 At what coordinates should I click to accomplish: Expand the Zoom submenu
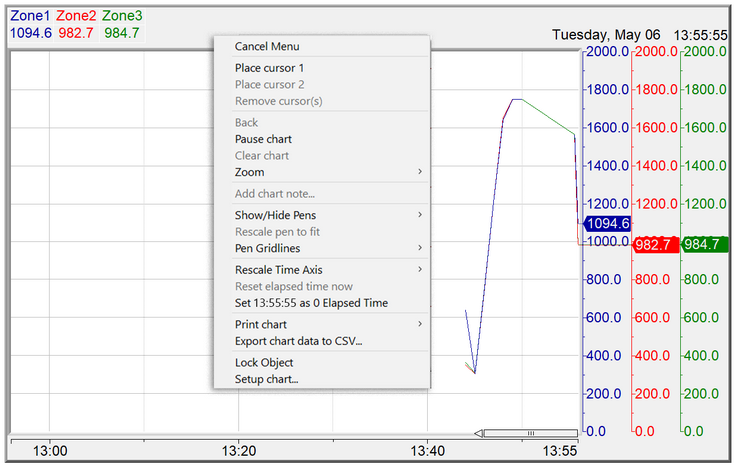coord(250,172)
